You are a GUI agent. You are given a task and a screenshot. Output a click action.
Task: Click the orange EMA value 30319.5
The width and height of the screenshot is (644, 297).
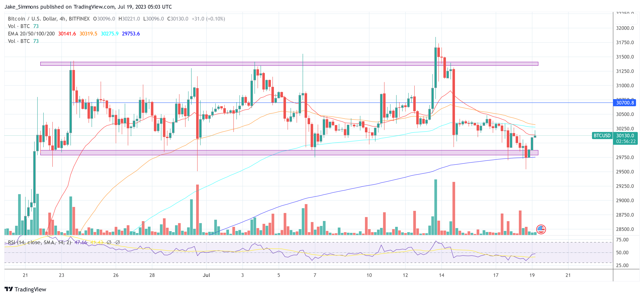pyautogui.click(x=88, y=34)
